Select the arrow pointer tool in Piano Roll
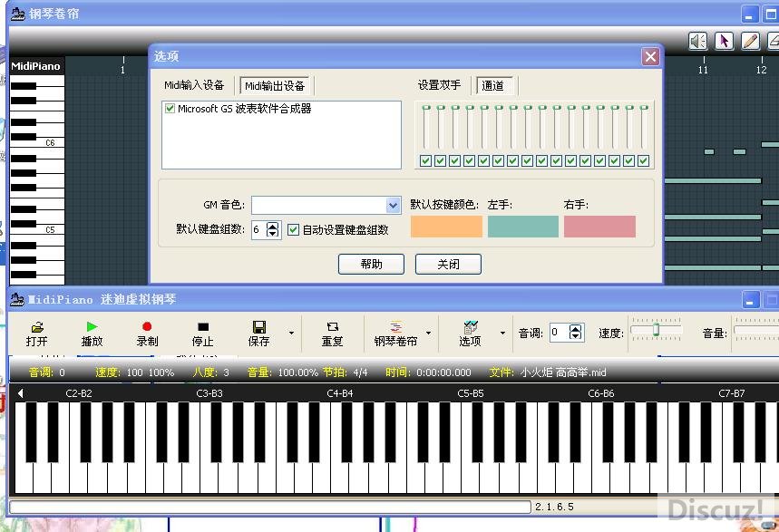 point(724,41)
